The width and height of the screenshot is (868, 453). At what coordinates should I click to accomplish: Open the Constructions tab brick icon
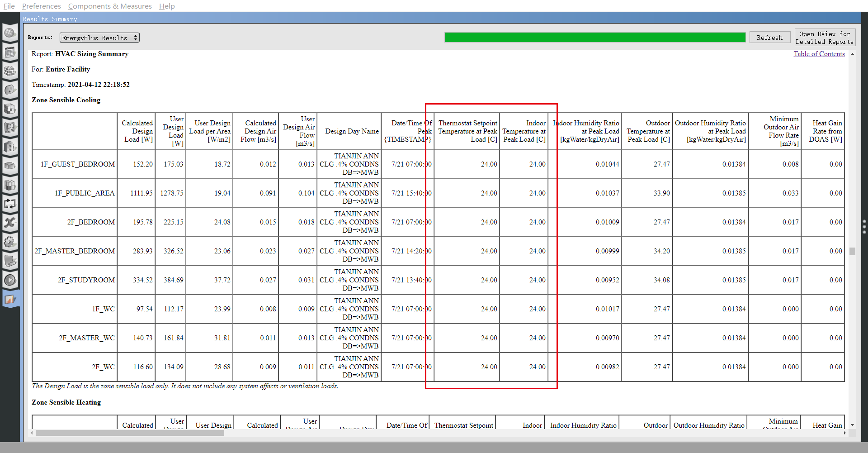(x=10, y=71)
